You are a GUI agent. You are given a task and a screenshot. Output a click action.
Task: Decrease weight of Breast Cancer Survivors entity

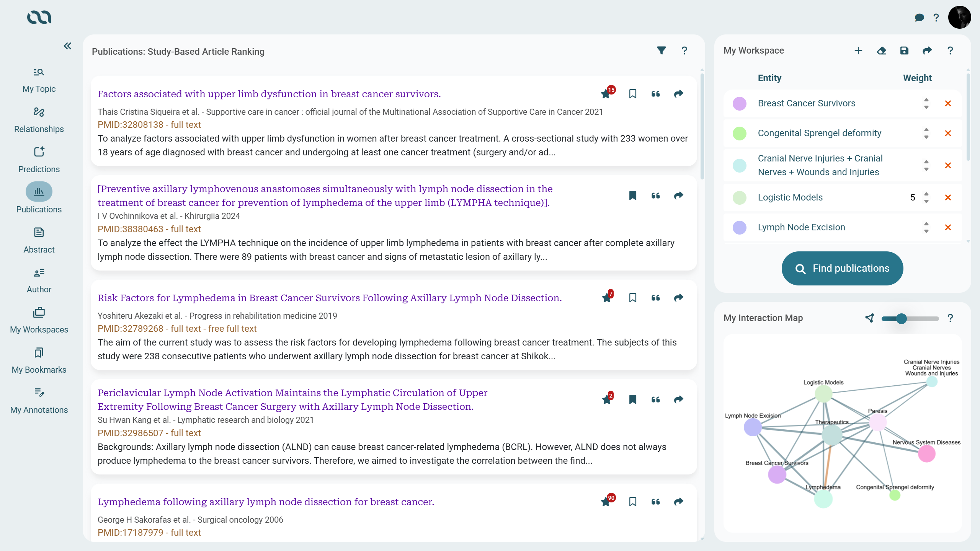(x=926, y=108)
